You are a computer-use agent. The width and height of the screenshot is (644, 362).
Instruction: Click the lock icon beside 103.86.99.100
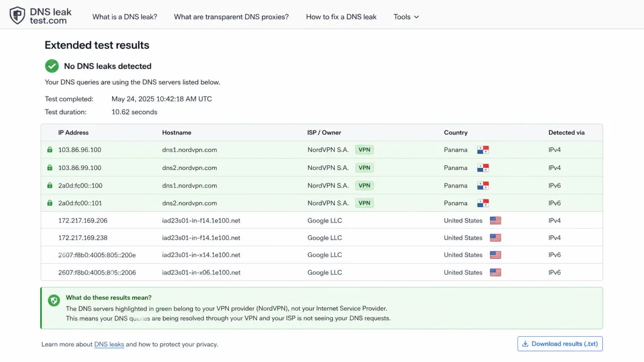[50, 168]
